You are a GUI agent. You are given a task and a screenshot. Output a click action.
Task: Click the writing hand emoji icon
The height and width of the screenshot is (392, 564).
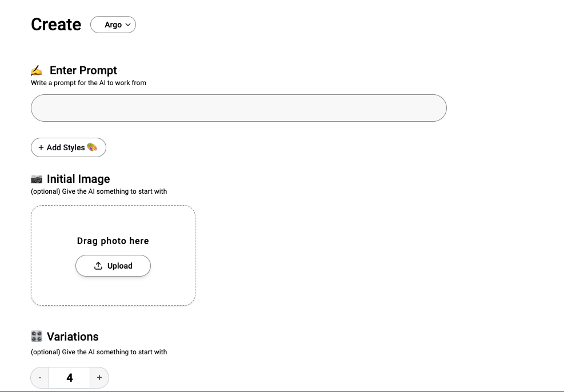click(x=37, y=70)
